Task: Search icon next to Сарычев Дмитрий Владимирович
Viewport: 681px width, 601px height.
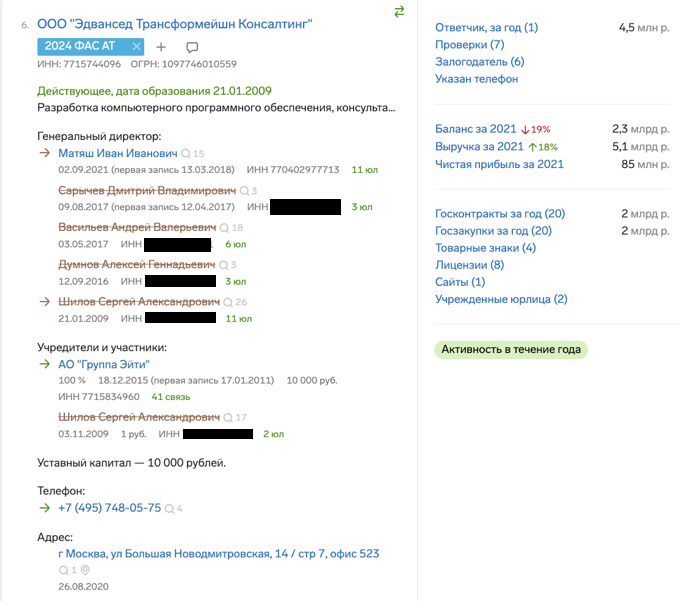Action: (x=245, y=191)
